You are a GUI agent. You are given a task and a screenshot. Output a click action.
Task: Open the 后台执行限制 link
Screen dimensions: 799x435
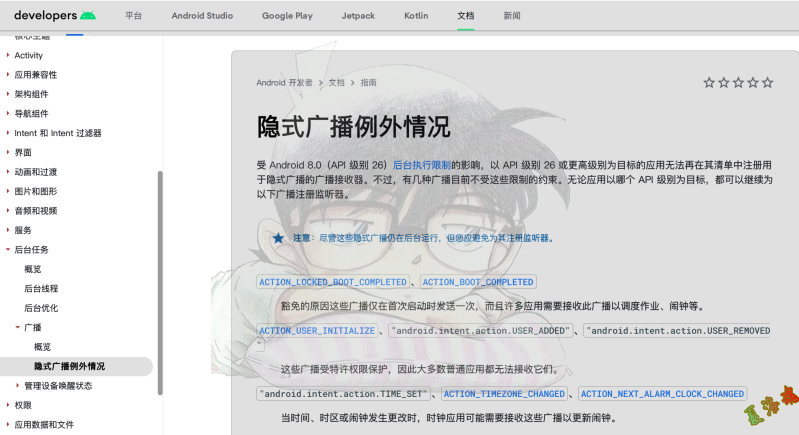(x=421, y=165)
